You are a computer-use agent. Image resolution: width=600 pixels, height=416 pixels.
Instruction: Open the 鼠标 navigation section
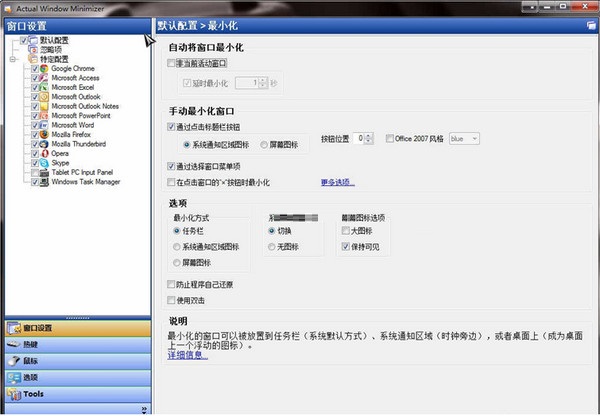tap(78, 361)
